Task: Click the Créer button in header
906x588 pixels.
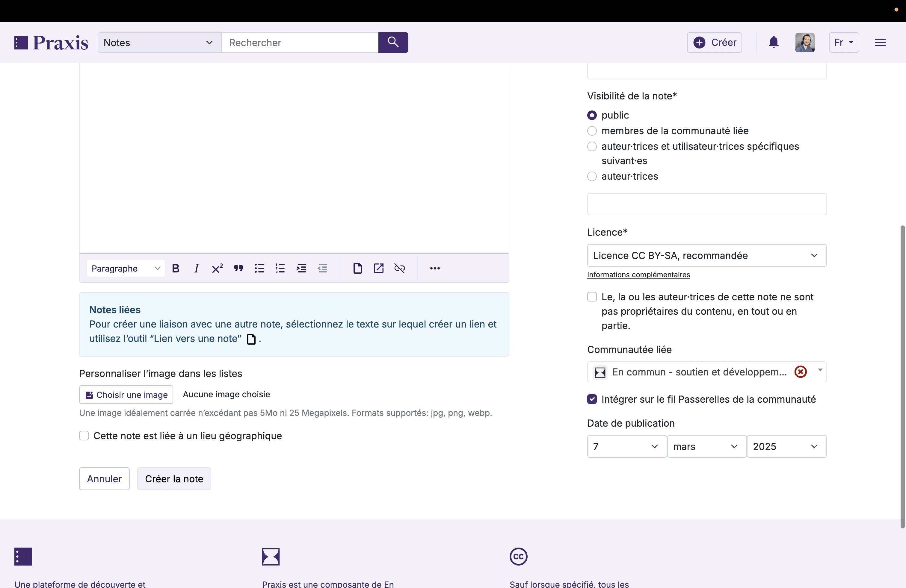Action: pyautogui.click(x=714, y=42)
